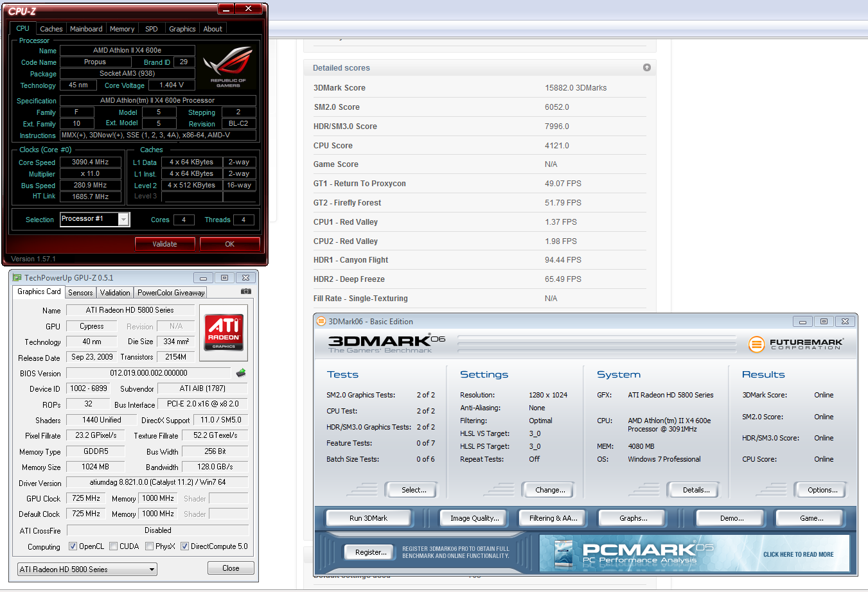The height and width of the screenshot is (592, 868).
Task: Click the 3DMark06 title bar app icon
Action: pyautogui.click(x=321, y=321)
